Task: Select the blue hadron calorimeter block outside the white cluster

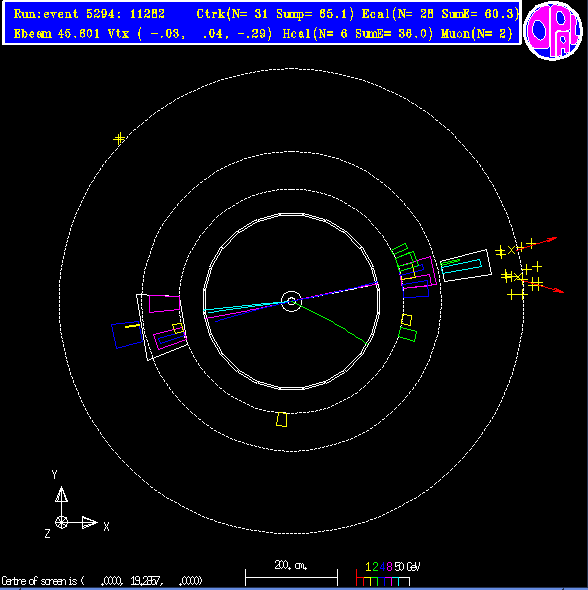Action: [127, 335]
